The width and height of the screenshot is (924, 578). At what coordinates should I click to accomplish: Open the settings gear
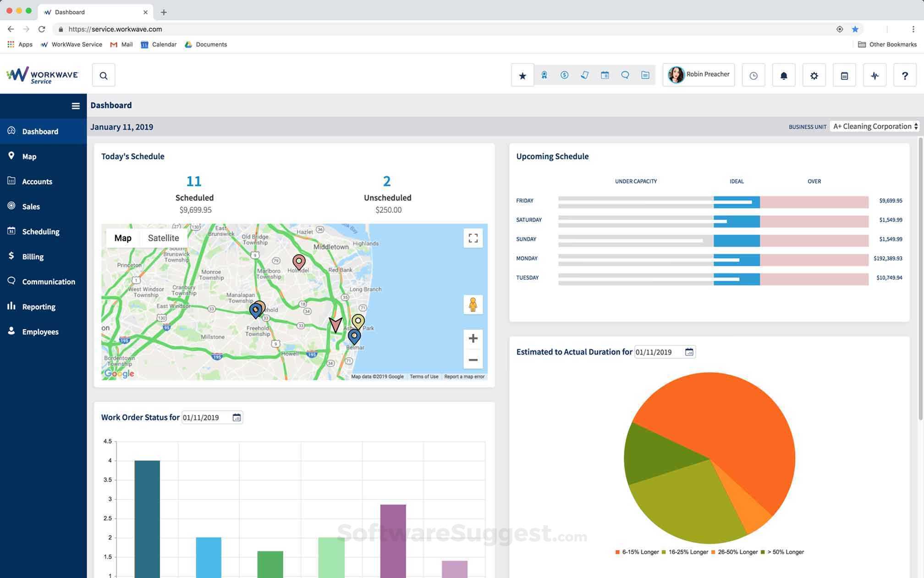point(814,75)
